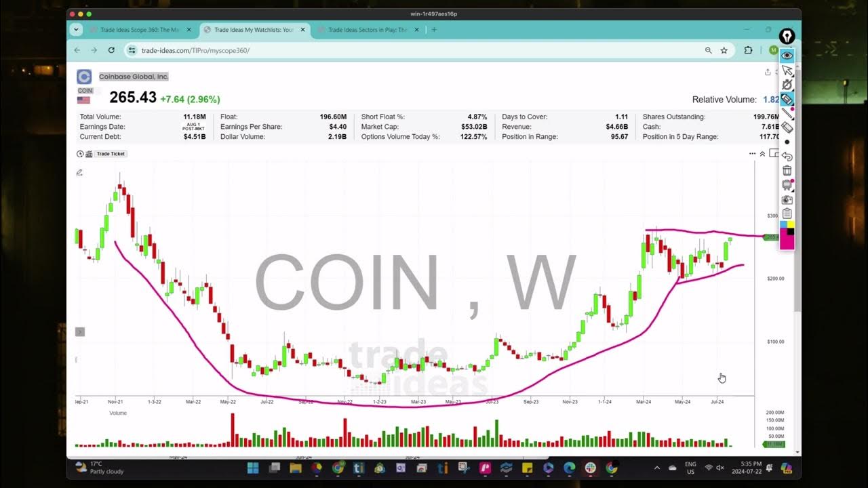Expand the gray side arrow on the chart's left edge

tap(80, 331)
